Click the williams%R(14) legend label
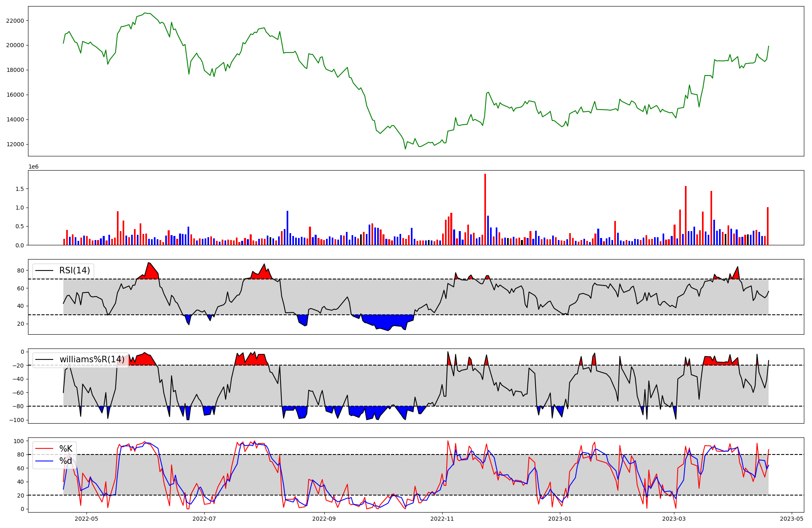This screenshot has width=812, height=528. click(92, 359)
